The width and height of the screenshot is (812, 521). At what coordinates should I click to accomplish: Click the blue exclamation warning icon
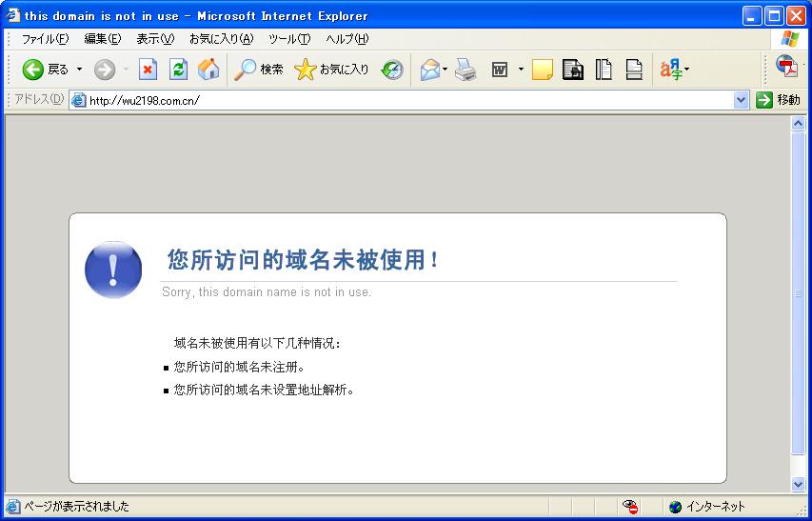113,270
